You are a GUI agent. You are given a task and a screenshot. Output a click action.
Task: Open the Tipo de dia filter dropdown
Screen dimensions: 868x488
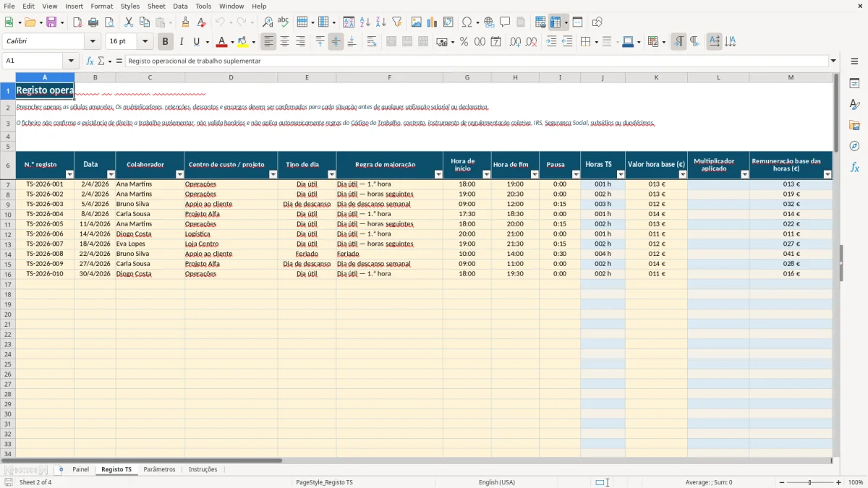[332, 174]
